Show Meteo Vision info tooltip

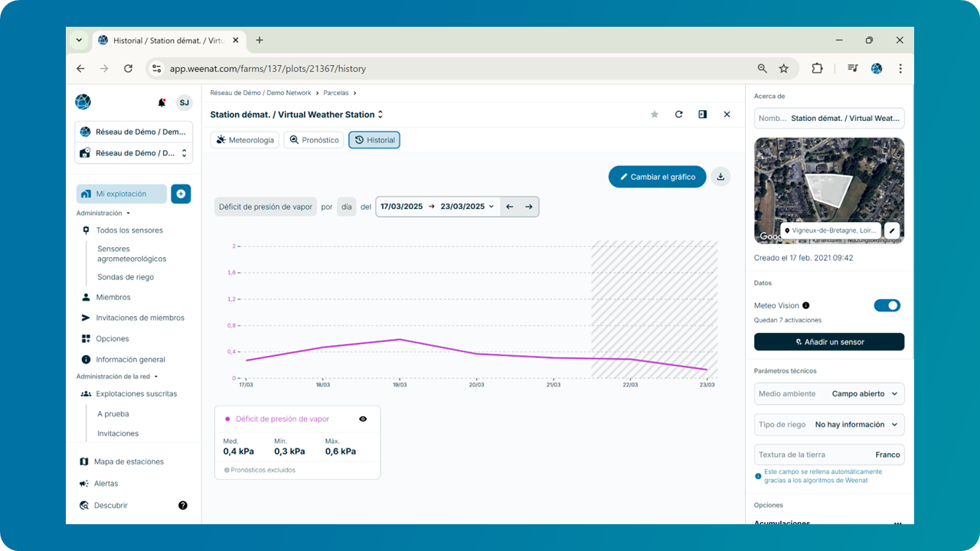tap(806, 305)
